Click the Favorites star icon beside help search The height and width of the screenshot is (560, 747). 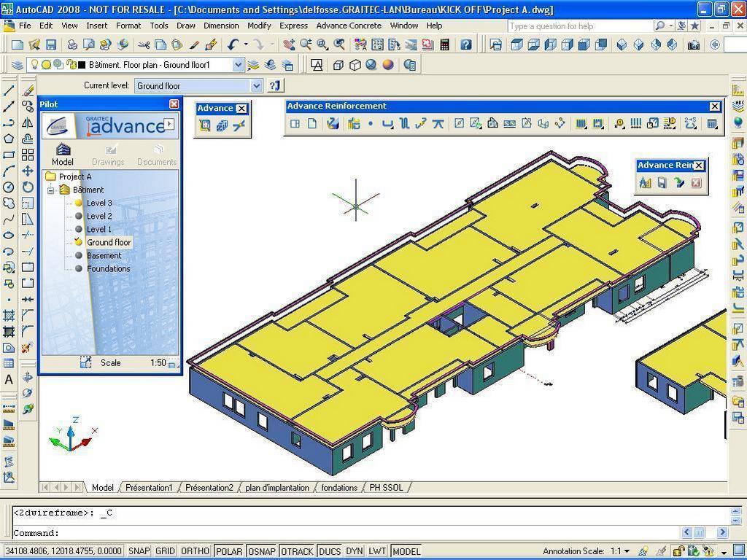[695, 26]
